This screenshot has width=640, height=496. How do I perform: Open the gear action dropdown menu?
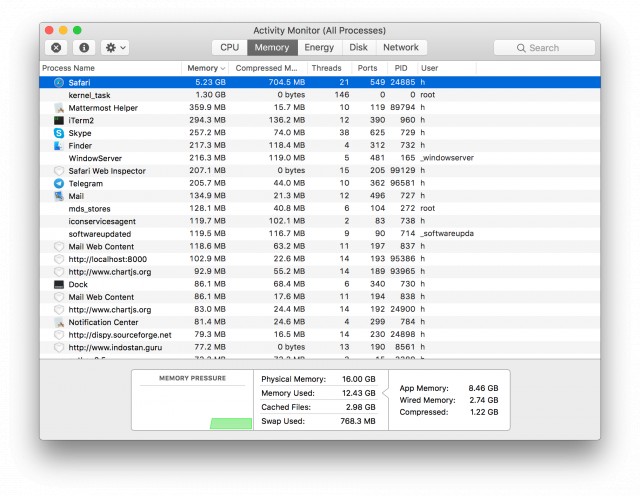click(x=115, y=47)
